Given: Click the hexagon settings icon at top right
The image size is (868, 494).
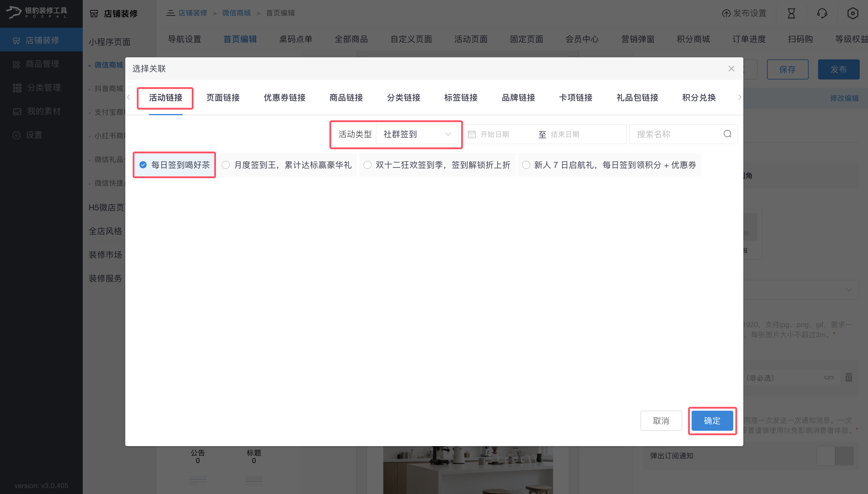Looking at the screenshot, I should coord(853,13).
